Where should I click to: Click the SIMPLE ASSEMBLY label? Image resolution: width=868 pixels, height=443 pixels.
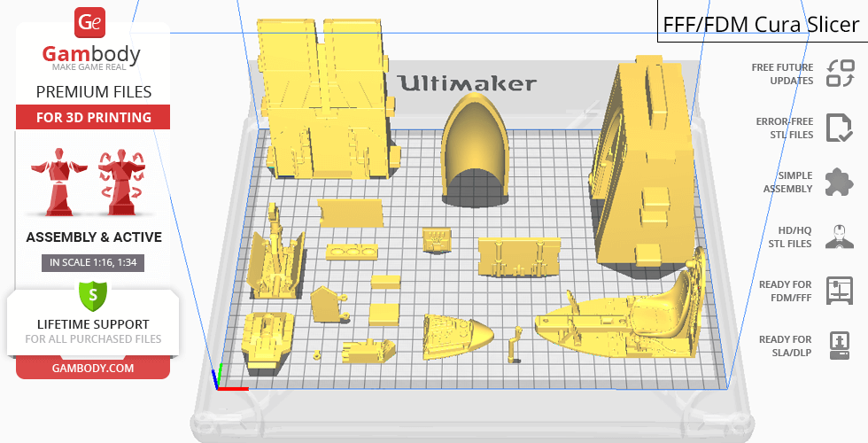tap(787, 183)
